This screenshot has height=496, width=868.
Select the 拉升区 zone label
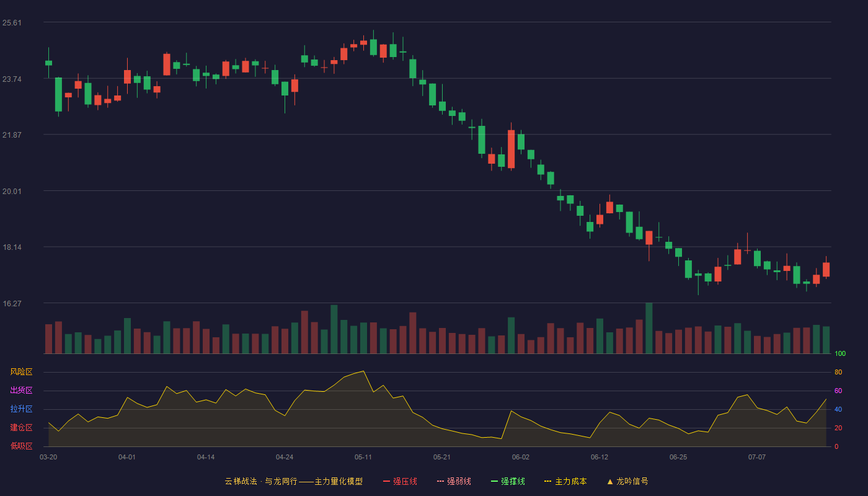click(21, 409)
